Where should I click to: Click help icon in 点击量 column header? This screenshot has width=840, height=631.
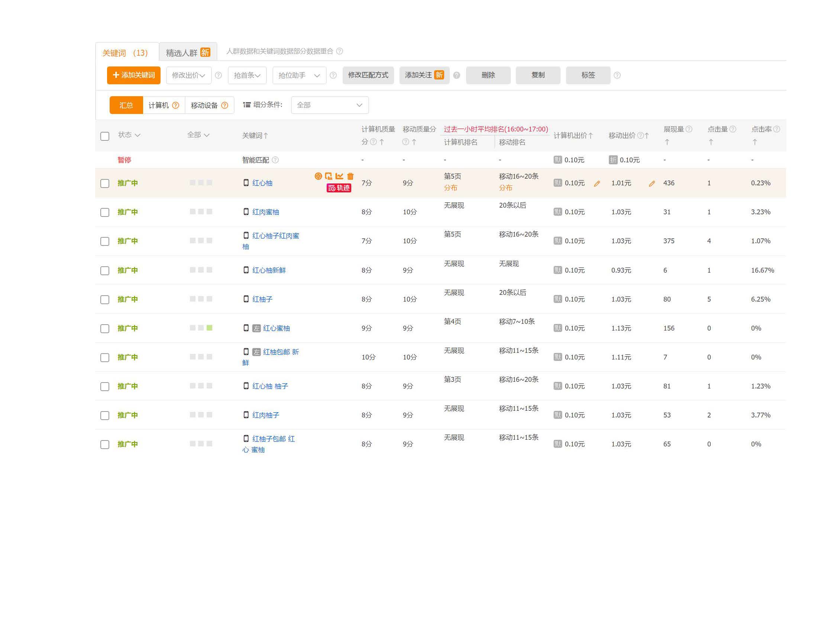pyautogui.click(x=733, y=129)
